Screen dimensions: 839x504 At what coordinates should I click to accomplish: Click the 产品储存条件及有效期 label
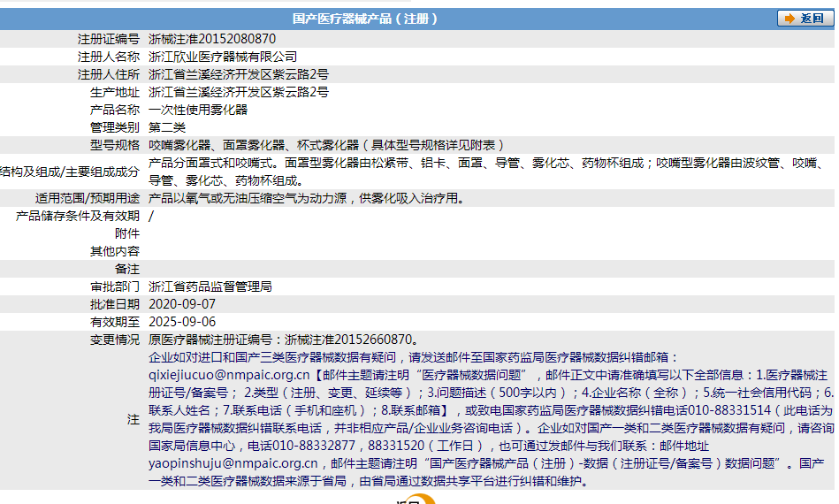point(78,216)
